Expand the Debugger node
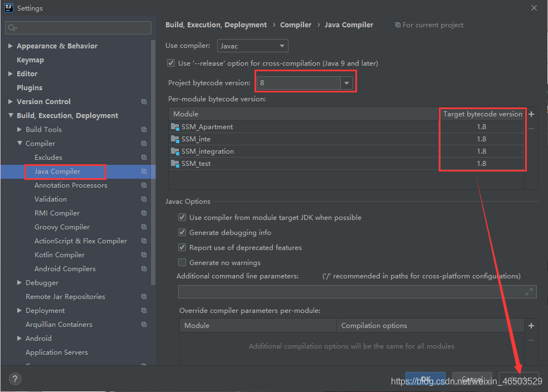This screenshot has height=392, width=548. point(19,283)
